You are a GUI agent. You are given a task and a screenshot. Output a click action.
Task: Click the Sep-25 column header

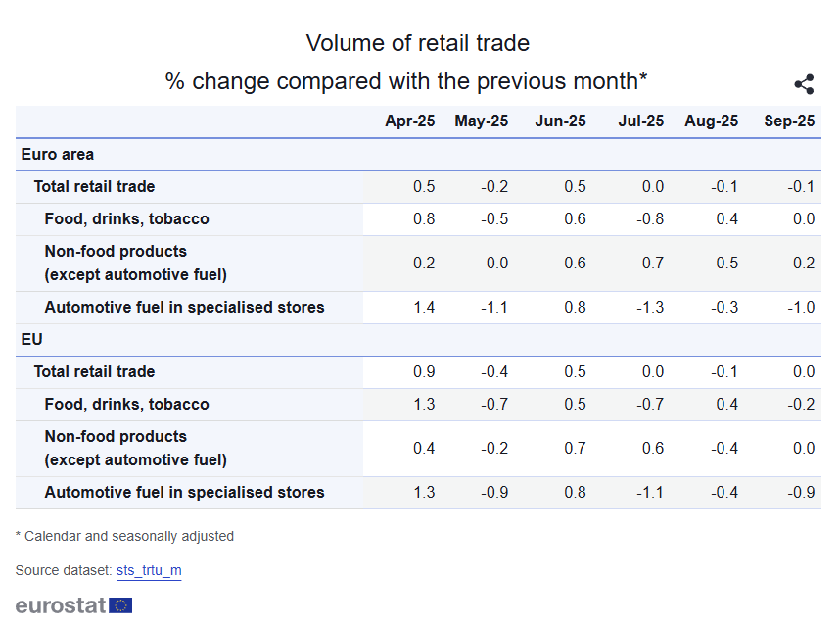(x=789, y=121)
